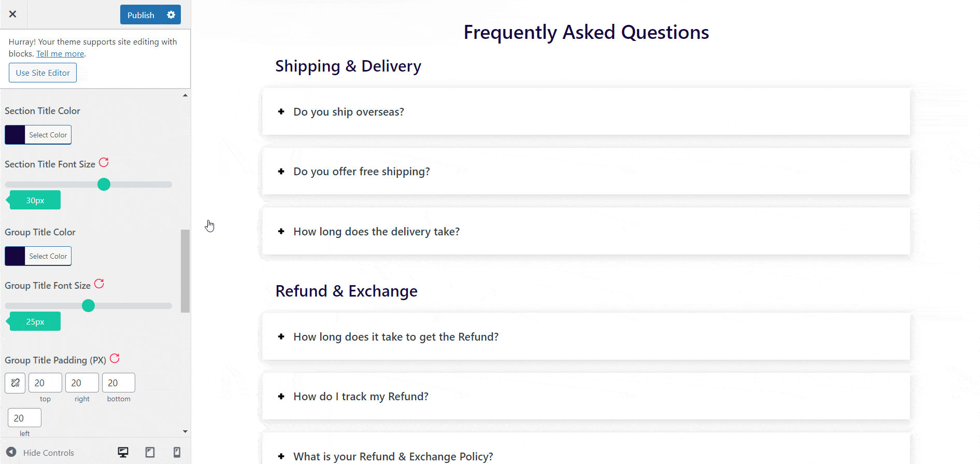Open publish settings via the gear icon
The width and height of the screenshot is (980, 464).
coord(171,15)
